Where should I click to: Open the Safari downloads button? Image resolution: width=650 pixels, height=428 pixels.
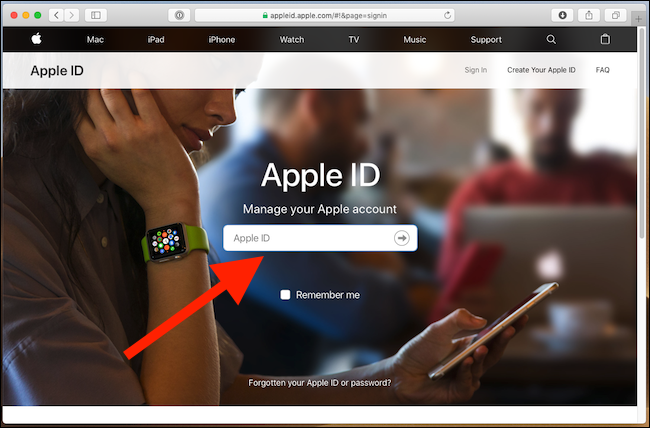click(x=563, y=15)
